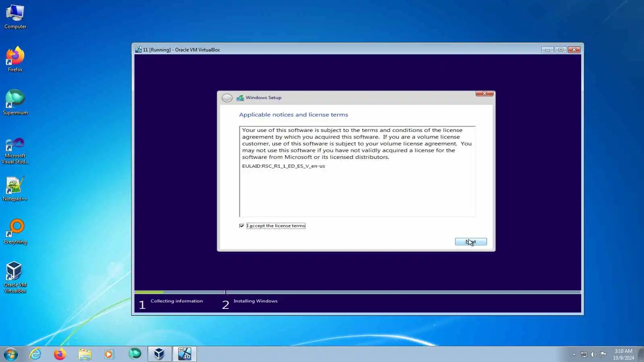Open the volume tray icon
644x362 pixels.
[593, 354]
